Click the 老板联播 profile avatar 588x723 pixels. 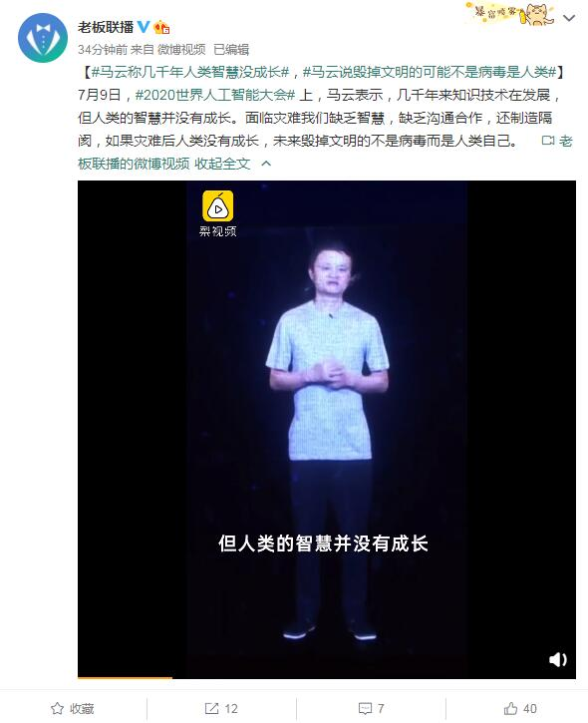click(43, 38)
